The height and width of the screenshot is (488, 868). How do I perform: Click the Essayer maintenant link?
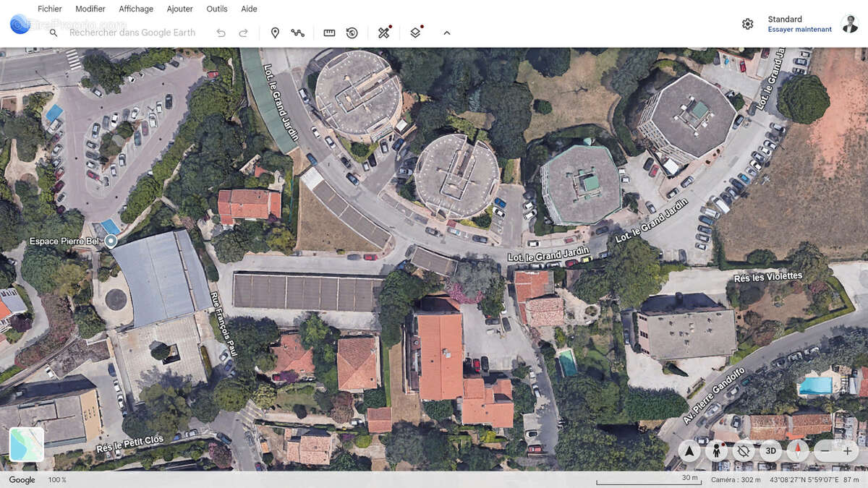coord(799,29)
